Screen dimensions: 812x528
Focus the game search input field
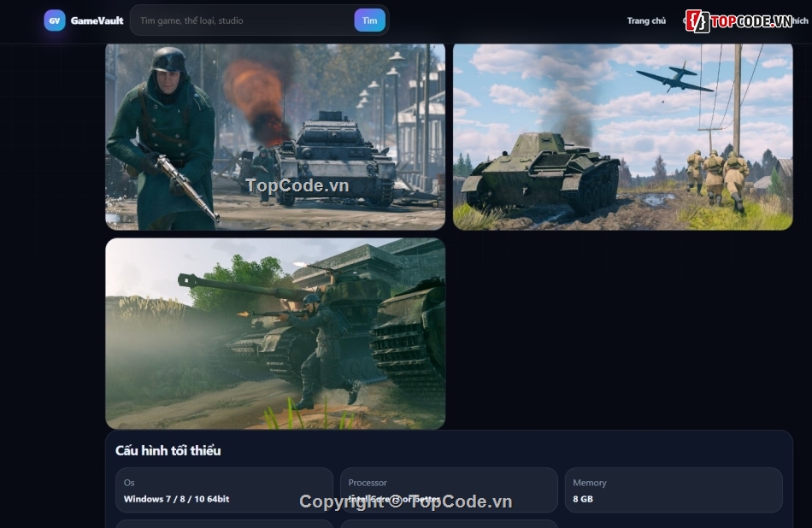click(243, 21)
